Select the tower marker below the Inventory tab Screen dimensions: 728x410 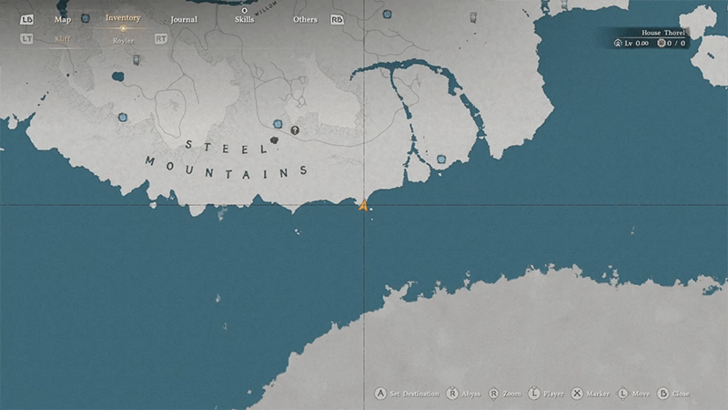coord(136,60)
